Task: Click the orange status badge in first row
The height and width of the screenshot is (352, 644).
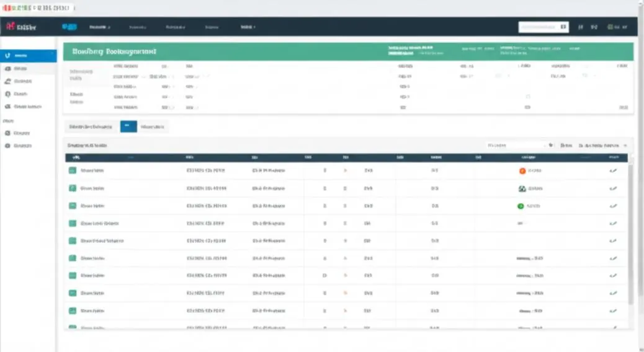Action: pyautogui.click(x=522, y=170)
